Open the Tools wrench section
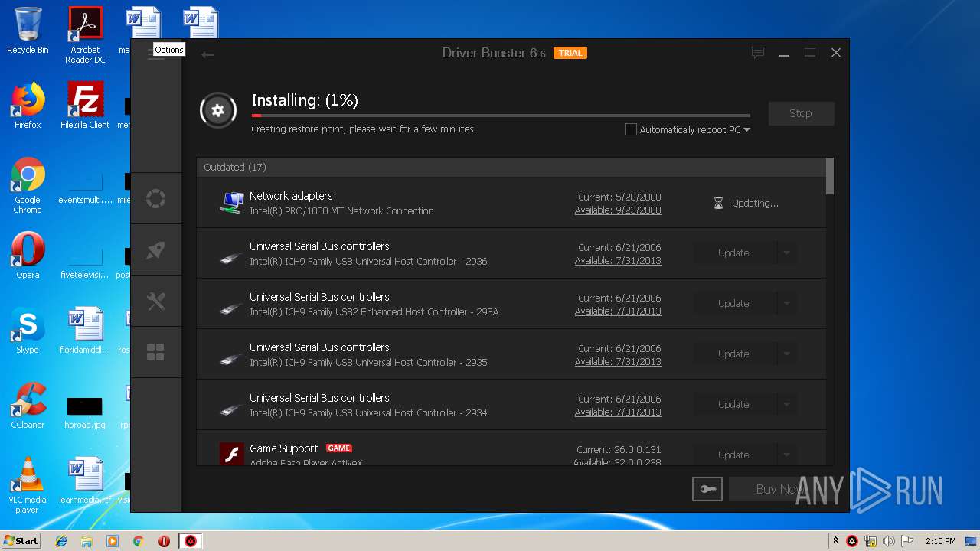The width and height of the screenshot is (980, 551). pyautogui.click(x=156, y=301)
